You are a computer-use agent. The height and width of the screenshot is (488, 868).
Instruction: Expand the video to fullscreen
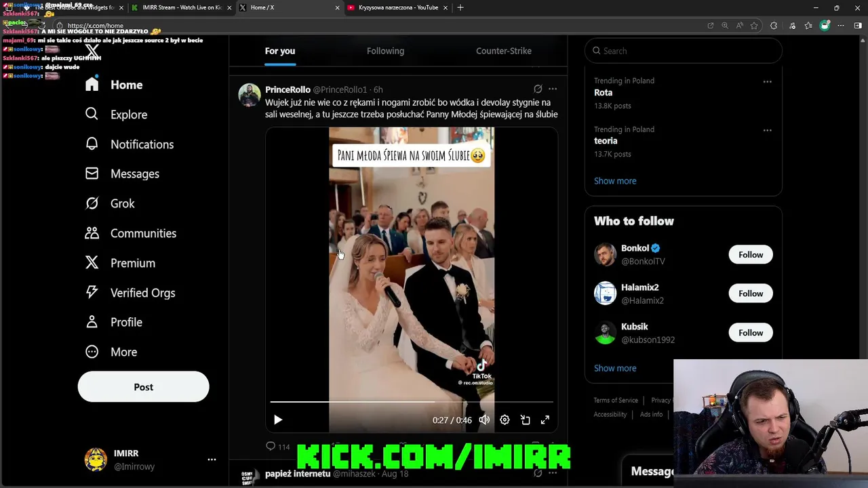point(545,420)
